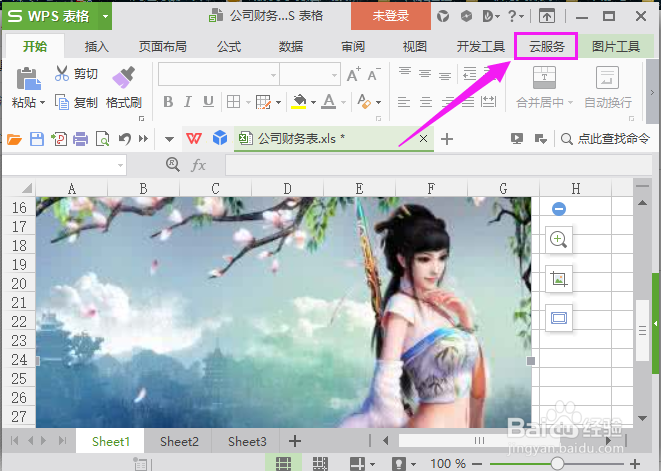This screenshot has width=661, height=471.
Task: Switch to Sheet2
Action: [179, 441]
